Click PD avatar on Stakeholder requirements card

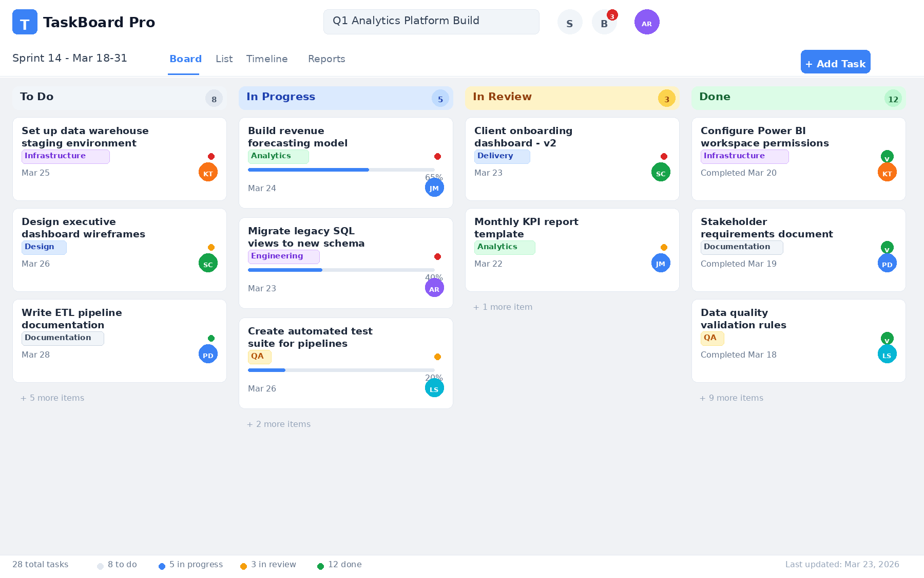[887, 263]
